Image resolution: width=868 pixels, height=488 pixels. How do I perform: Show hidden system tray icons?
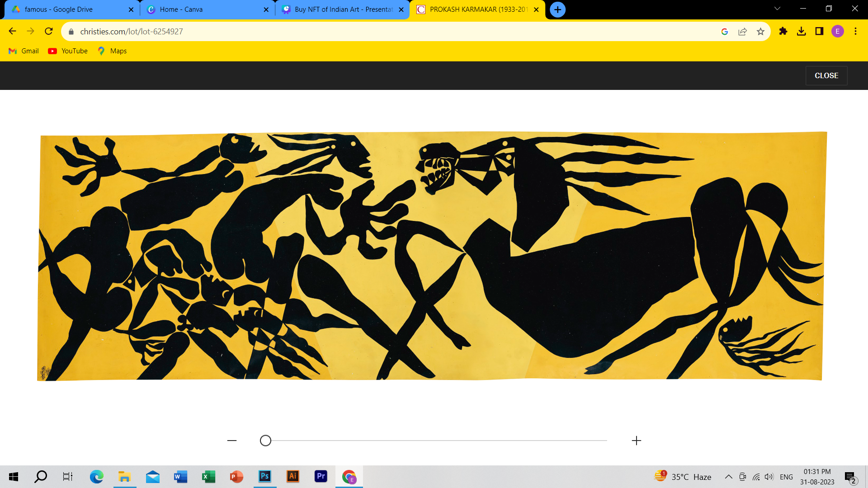[x=728, y=477]
